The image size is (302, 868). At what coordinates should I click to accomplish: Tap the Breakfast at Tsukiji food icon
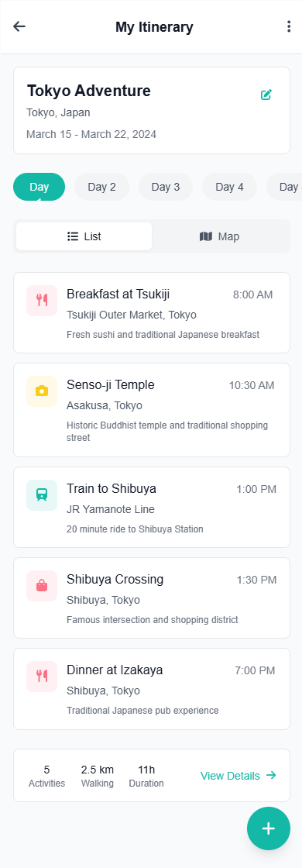click(42, 301)
